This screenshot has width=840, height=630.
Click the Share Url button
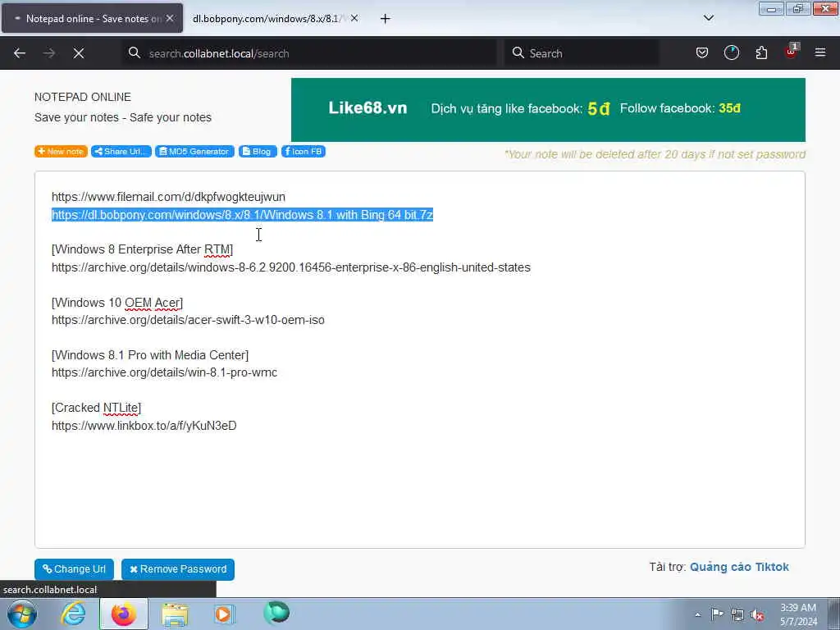coord(121,152)
